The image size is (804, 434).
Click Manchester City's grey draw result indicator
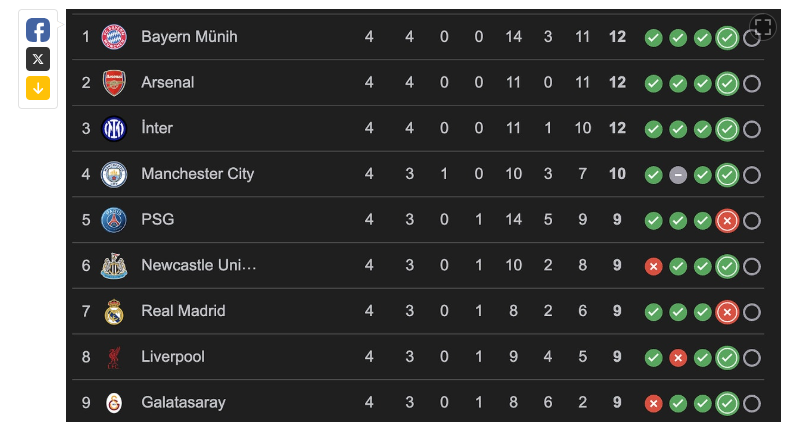click(678, 175)
